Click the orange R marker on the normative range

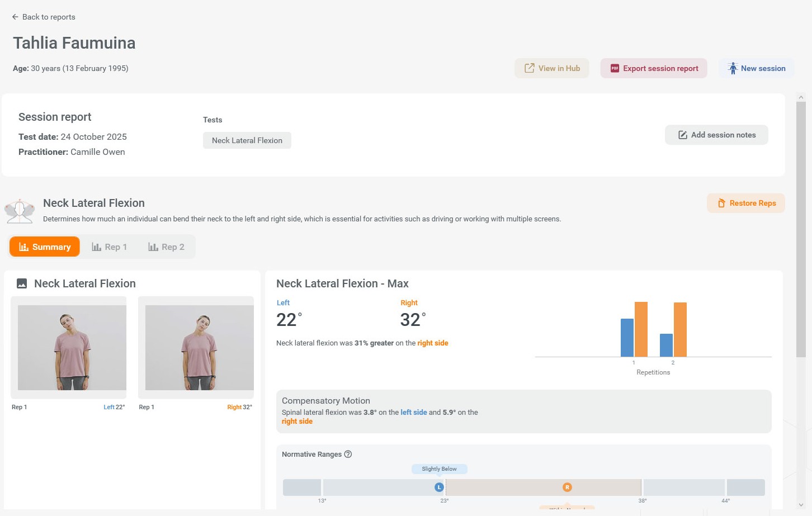pos(567,487)
